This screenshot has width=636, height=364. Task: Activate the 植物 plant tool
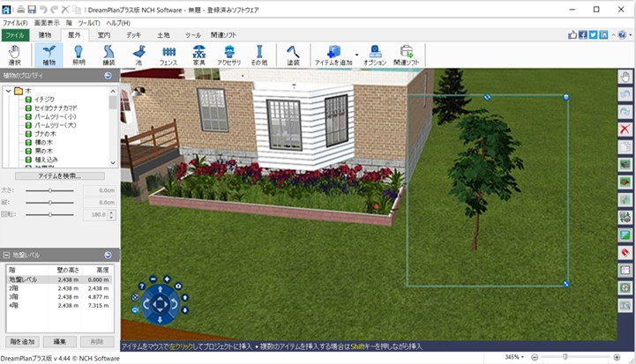(49, 56)
